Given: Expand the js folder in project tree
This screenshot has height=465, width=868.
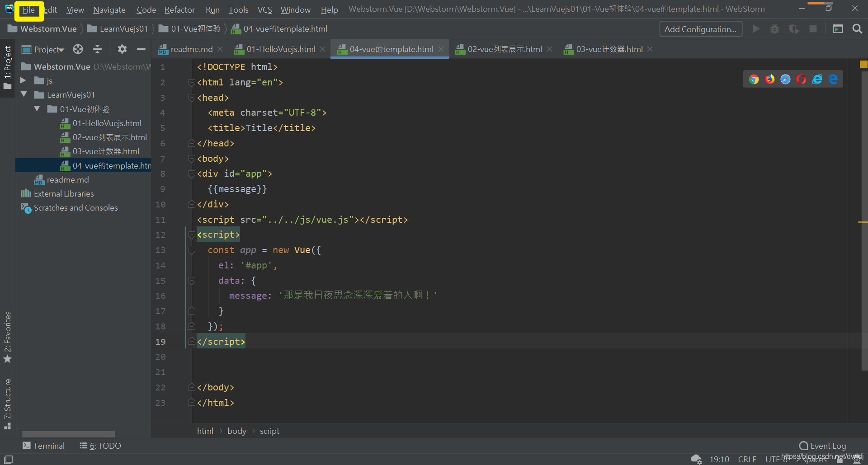Looking at the screenshot, I should (23, 80).
